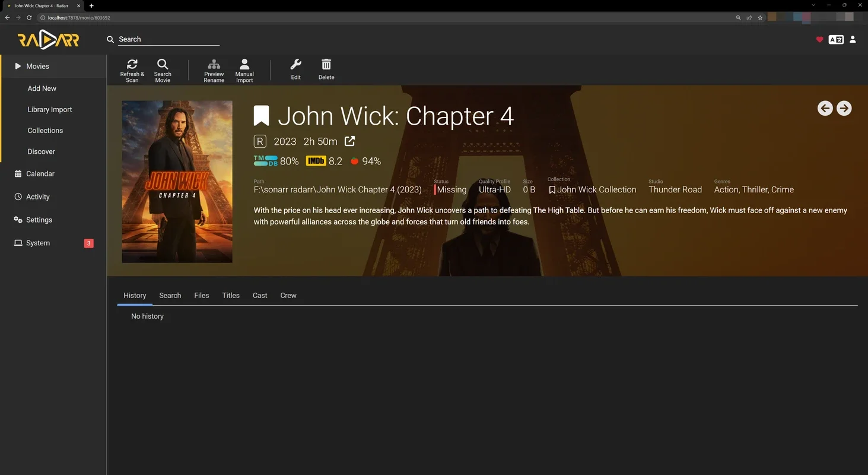Click the browser address bar URL

point(79,18)
